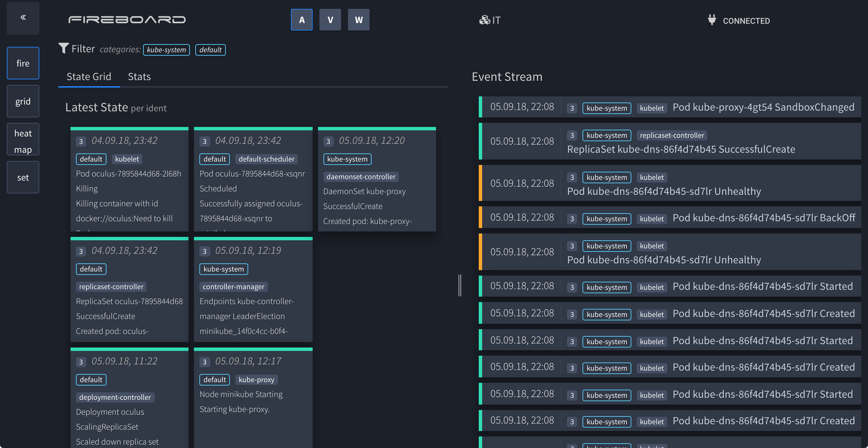Click the panel resize divider handle
The width and height of the screenshot is (868, 448).
(x=460, y=285)
